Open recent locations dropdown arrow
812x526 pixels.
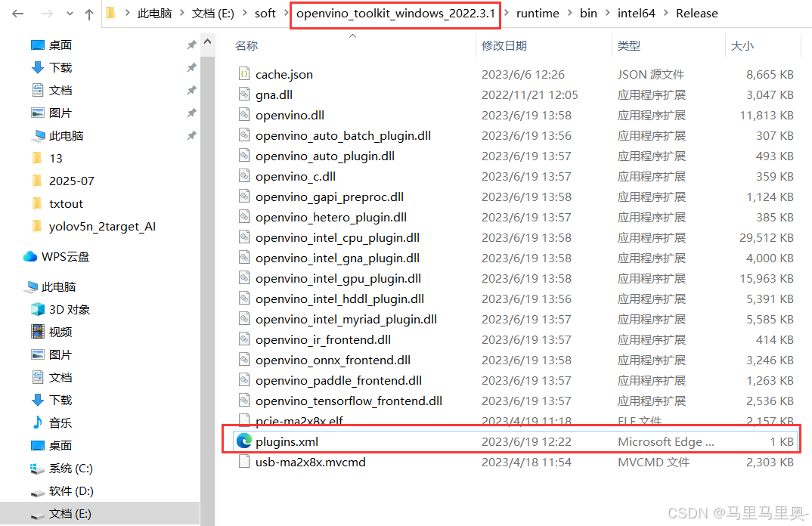click(70, 14)
